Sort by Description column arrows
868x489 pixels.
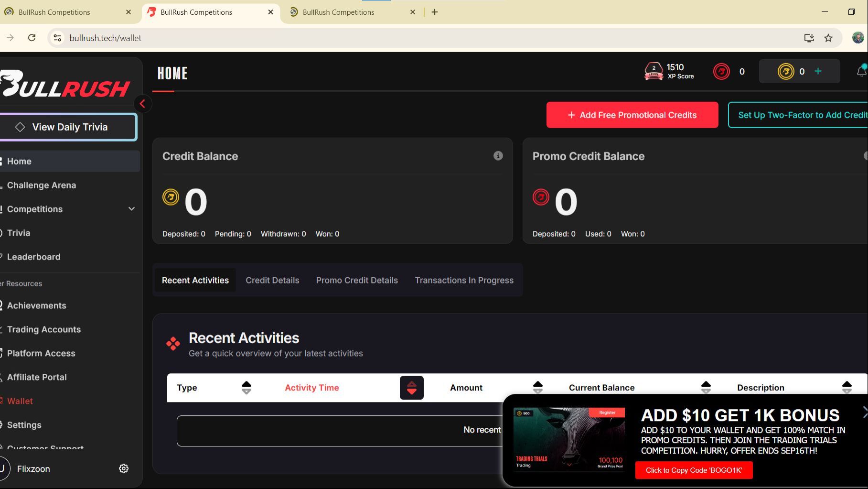[847, 388]
